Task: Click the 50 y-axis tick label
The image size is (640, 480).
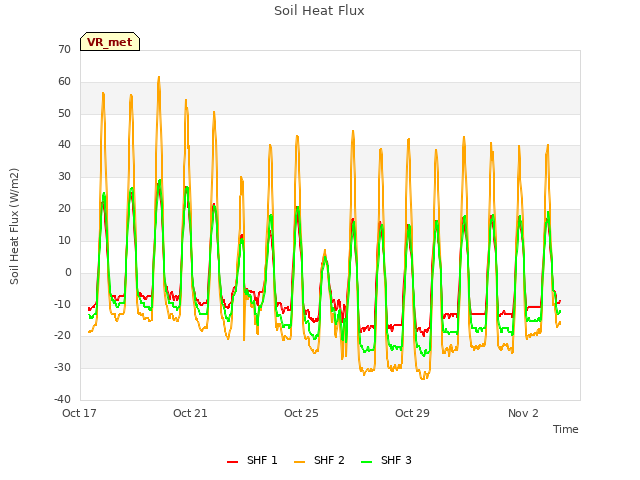Action: (x=64, y=113)
